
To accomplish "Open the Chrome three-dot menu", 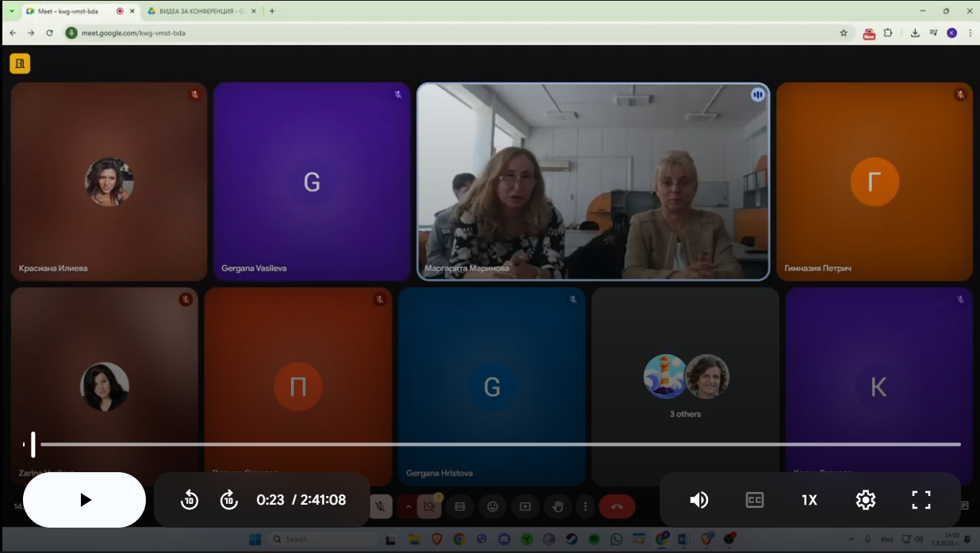I will pos(970,33).
